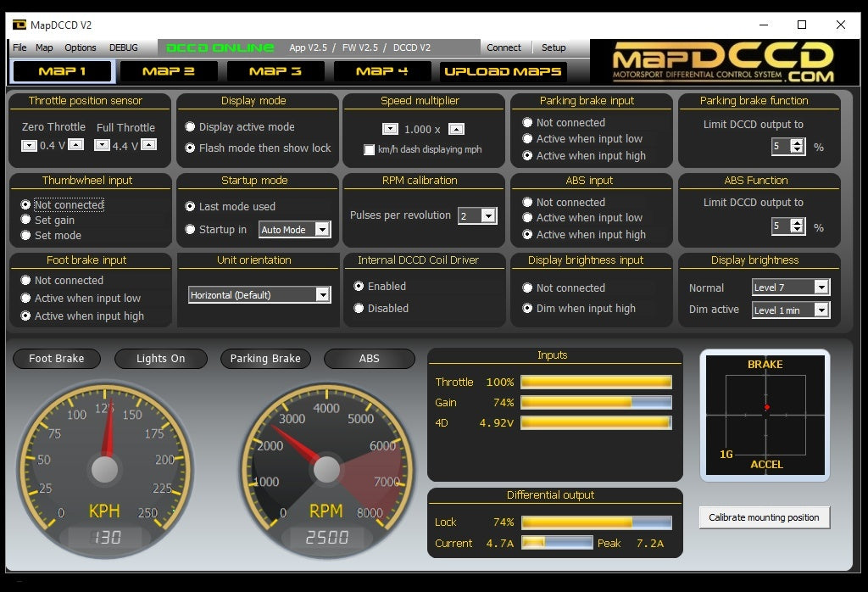Click the 2500 digital RPM readout
The height and width of the screenshot is (592, 868).
[x=326, y=537]
